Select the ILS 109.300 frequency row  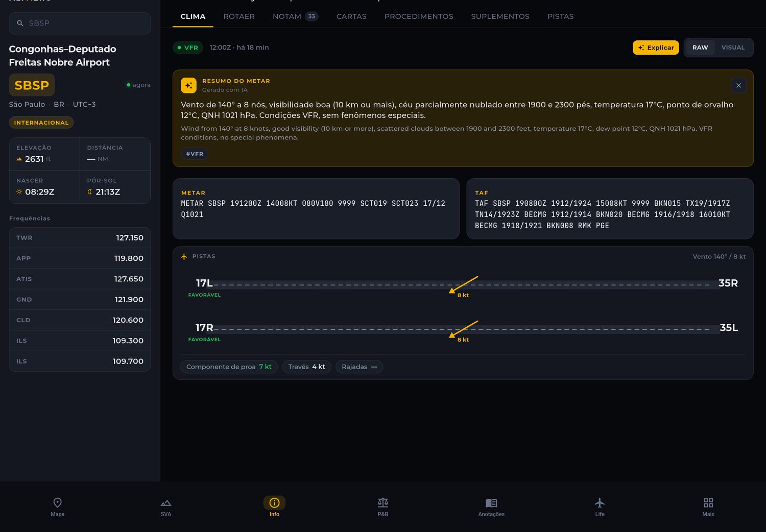pyautogui.click(x=80, y=341)
